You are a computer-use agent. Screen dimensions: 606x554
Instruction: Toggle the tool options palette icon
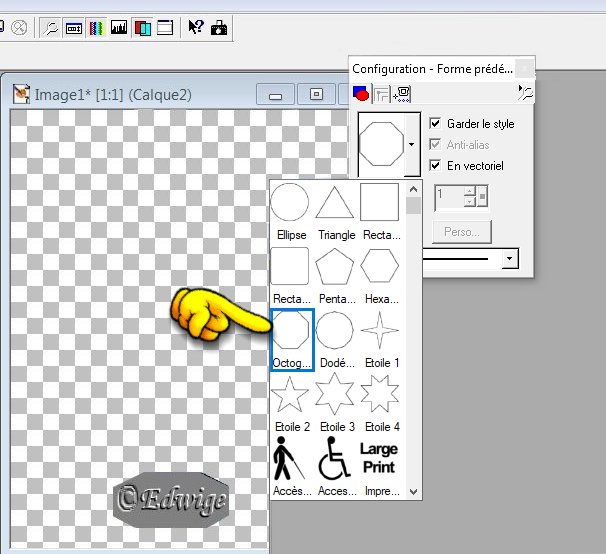tap(73, 28)
